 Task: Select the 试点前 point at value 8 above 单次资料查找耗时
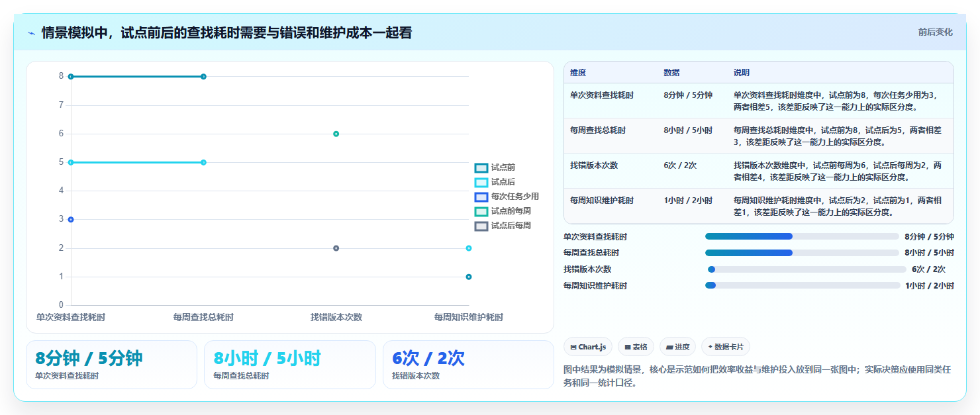click(x=71, y=77)
